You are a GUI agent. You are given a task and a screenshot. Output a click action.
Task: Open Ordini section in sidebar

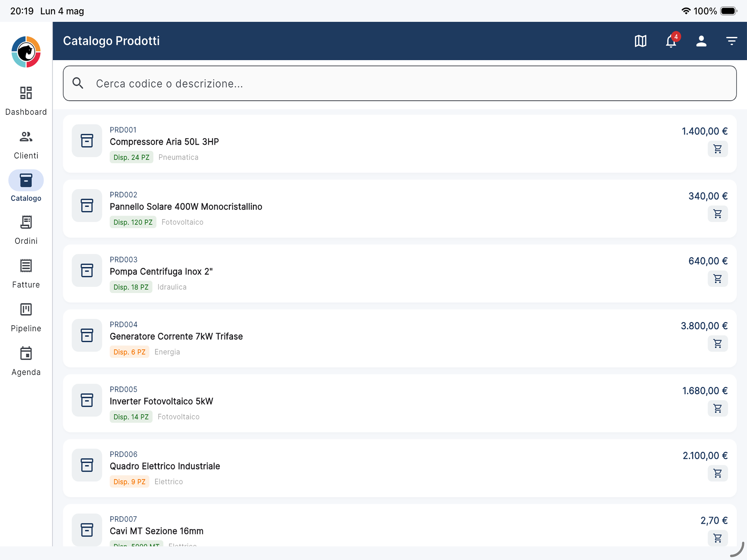[26, 230]
